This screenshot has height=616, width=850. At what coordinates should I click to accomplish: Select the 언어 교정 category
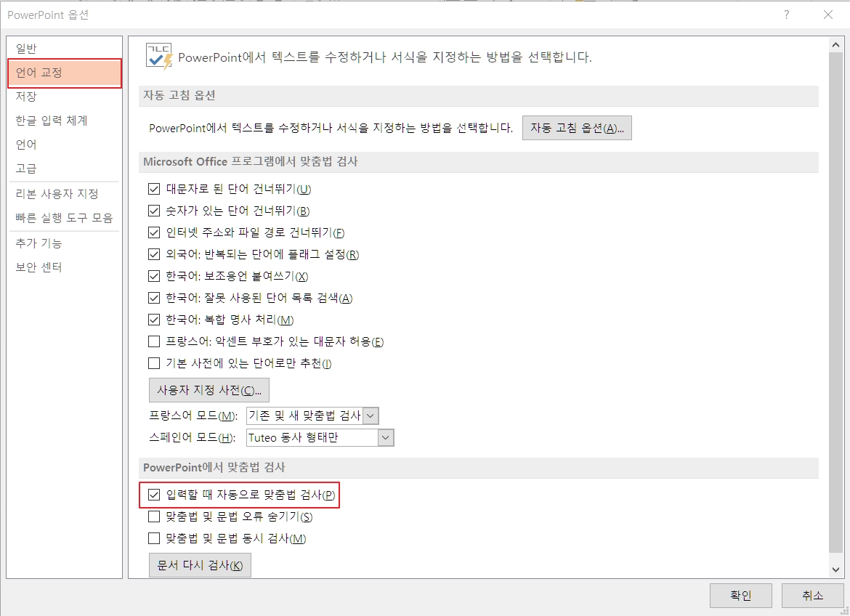coord(64,73)
